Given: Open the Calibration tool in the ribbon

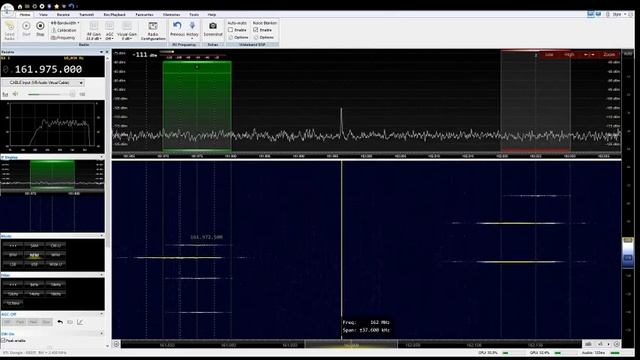Looking at the screenshot, I should 64,30.
